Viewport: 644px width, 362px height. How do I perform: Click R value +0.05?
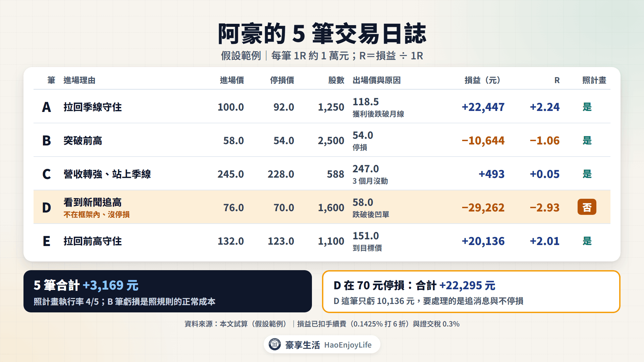coord(545,174)
